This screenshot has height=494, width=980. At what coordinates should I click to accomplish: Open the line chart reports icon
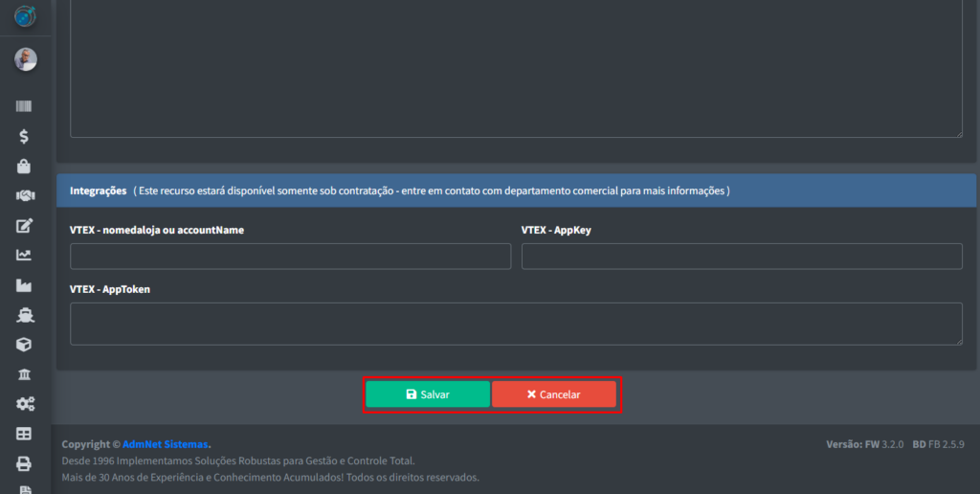click(25, 256)
